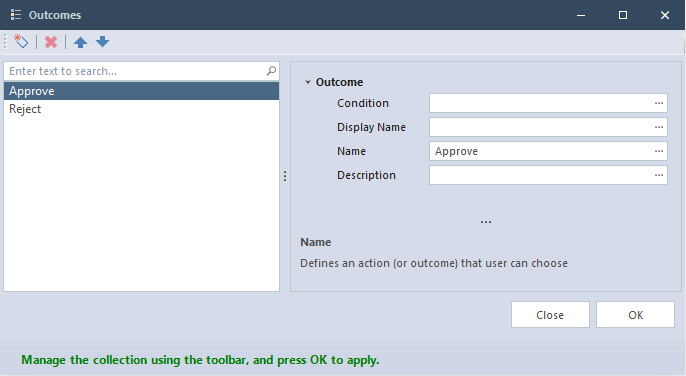Viewport: 686px width, 376px height.
Task: Click the green 'Manage the collection' hint
Action: [200, 360]
